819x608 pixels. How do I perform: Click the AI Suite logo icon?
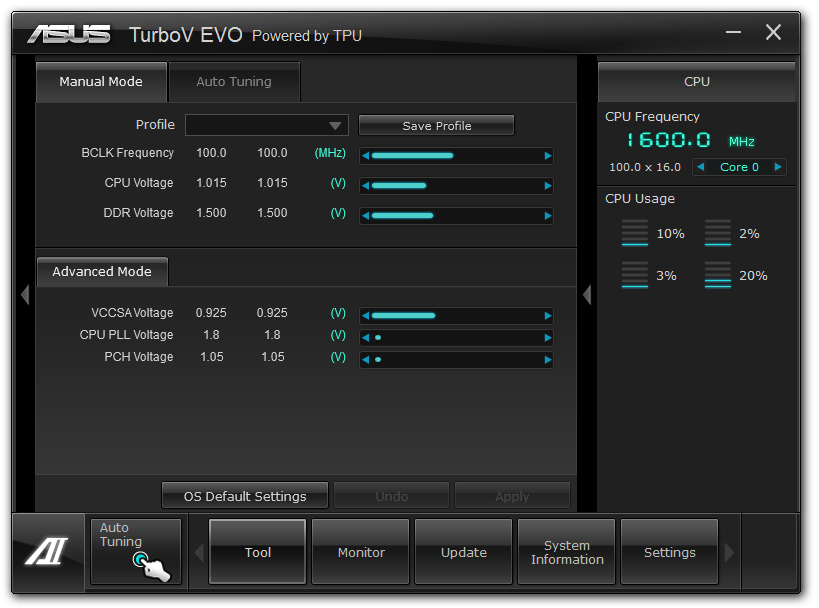[47, 551]
